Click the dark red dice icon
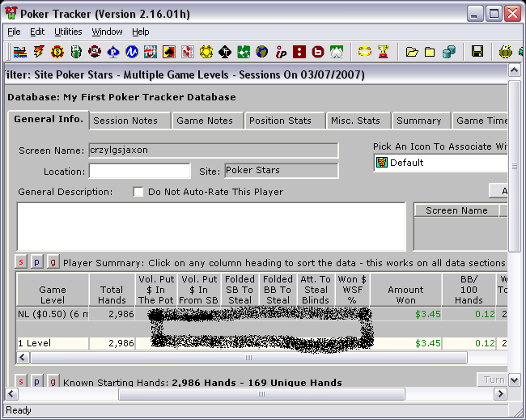This screenshot has width=526, height=420. 299,52
